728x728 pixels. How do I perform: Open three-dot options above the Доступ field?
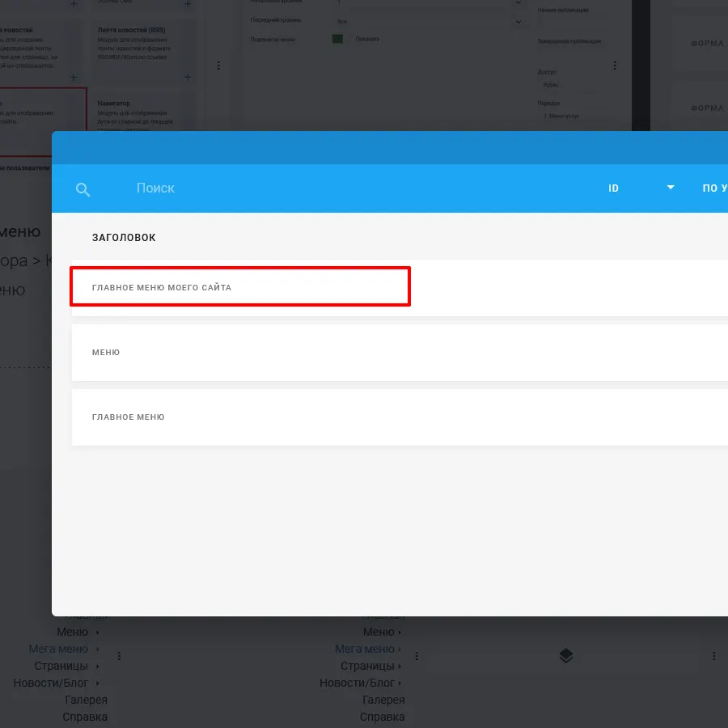coord(615,66)
